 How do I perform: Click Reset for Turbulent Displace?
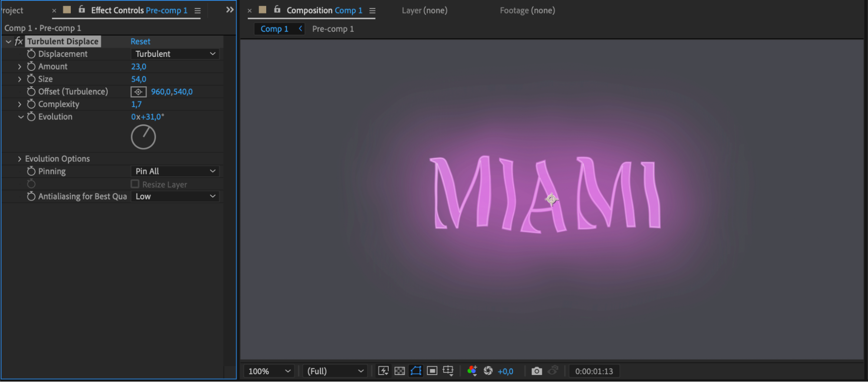[x=140, y=41]
